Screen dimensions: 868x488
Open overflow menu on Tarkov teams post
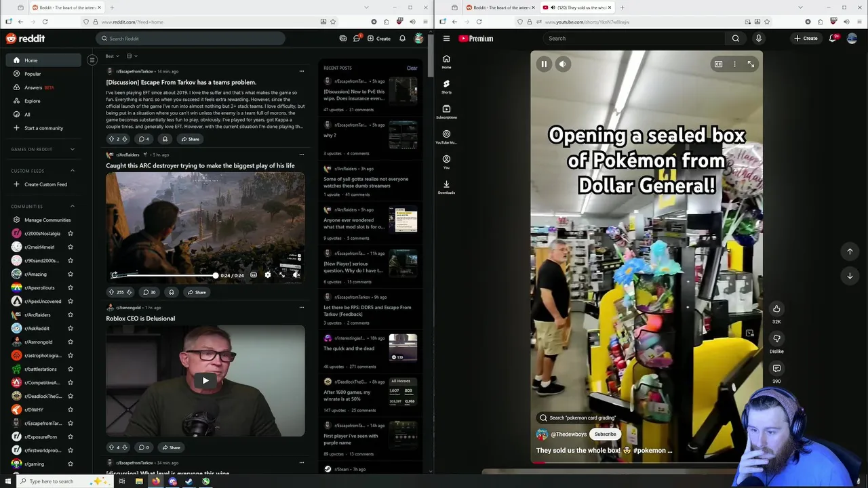302,71
